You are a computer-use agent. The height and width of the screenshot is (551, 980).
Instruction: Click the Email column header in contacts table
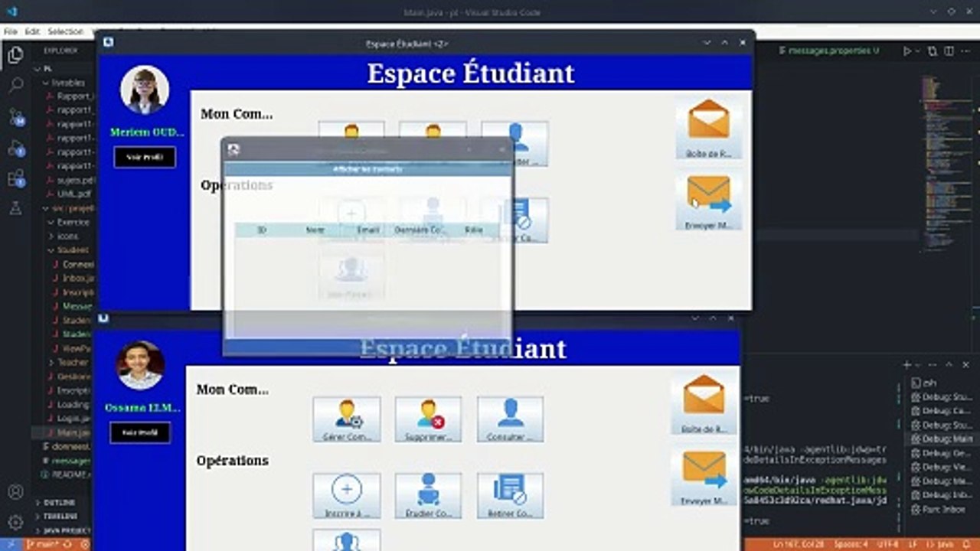(x=368, y=230)
